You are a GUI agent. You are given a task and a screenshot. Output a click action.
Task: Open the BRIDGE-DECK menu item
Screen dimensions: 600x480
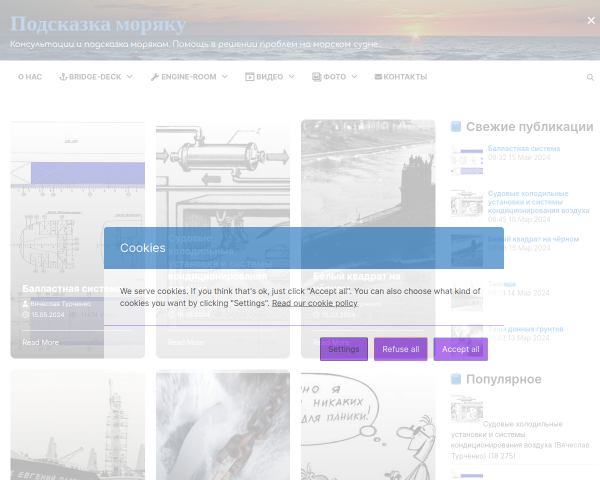[95, 77]
